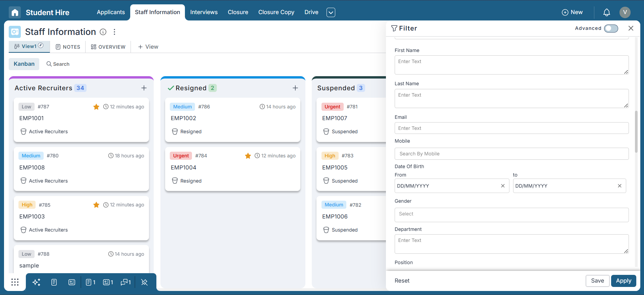Open the View1 view tab
This screenshot has height=295, width=644.
pos(29,46)
